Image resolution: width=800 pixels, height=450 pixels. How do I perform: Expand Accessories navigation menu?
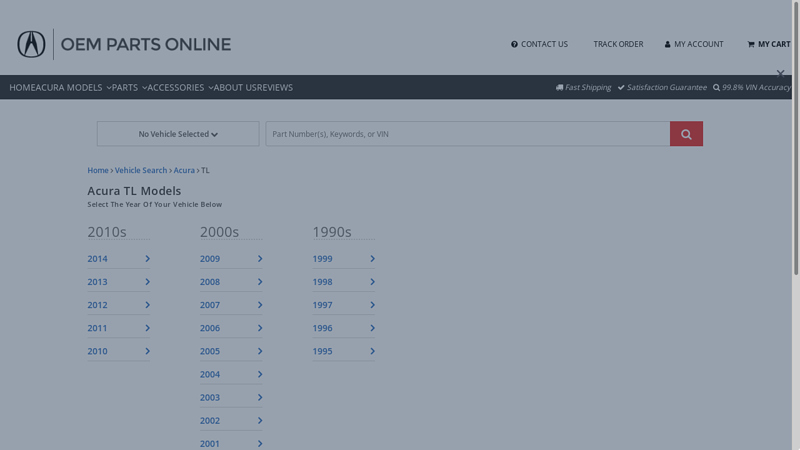click(180, 88)
